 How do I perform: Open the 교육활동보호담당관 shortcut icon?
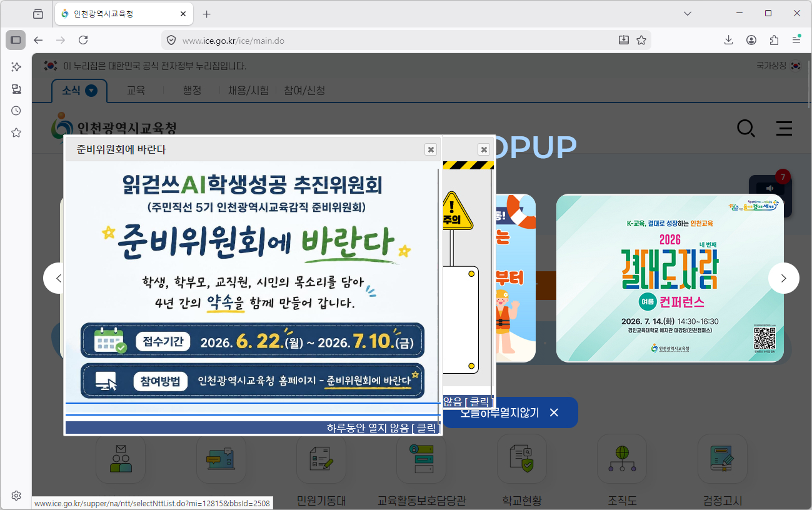[421, 459]
